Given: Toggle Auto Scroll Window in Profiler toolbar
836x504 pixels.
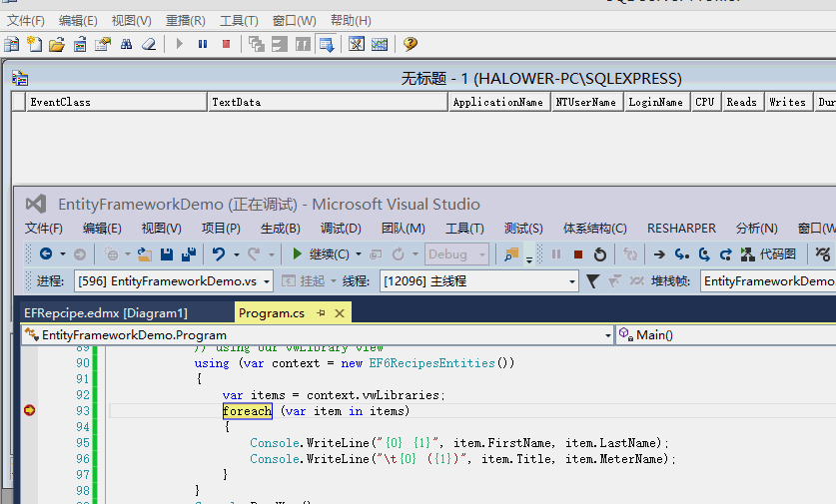Looking at the screenshot, I should pyautogui.click(x=327, y=44).
